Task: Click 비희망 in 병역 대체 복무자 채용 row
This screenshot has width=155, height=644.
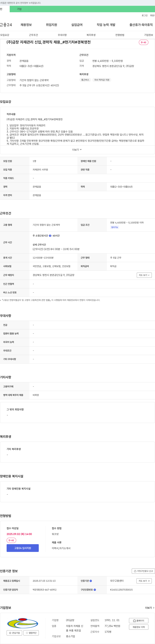Action: 36,395
